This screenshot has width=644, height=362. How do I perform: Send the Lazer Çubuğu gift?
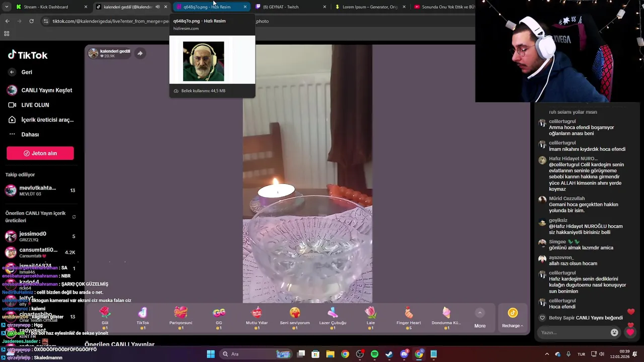tap(333, 318)
